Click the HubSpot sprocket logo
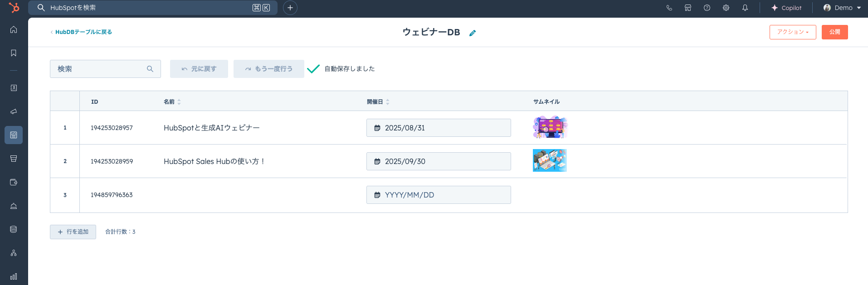This screenshot has height=285, width=868. tap(14, 8)
